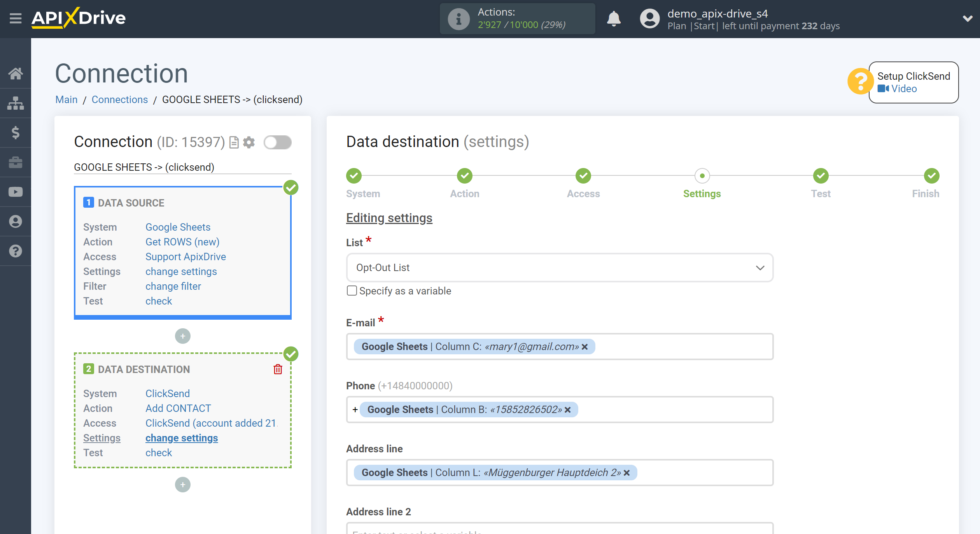Image resolution: width=980 pixels, height=534 pixels.
Task: Click change filter in Data Source
Action: coord(173,286)
